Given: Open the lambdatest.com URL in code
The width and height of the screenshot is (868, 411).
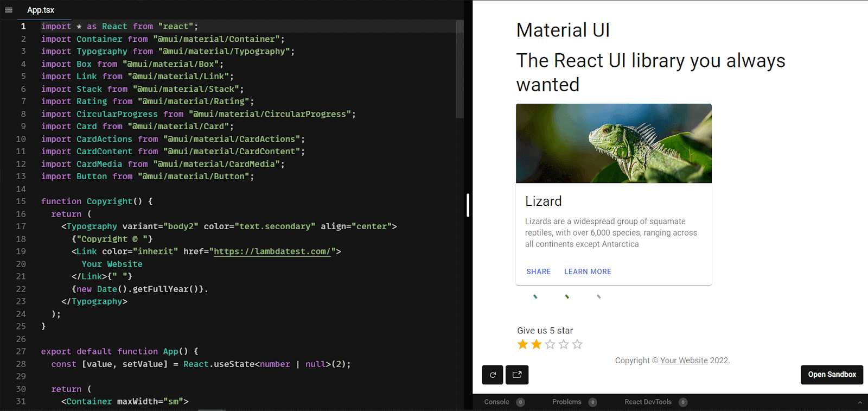Looking at the screenshot, I should (272, 251).
